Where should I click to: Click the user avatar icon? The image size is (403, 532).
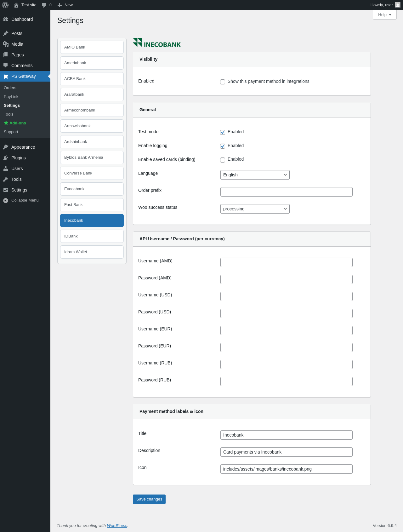click(x=398, y=5)
